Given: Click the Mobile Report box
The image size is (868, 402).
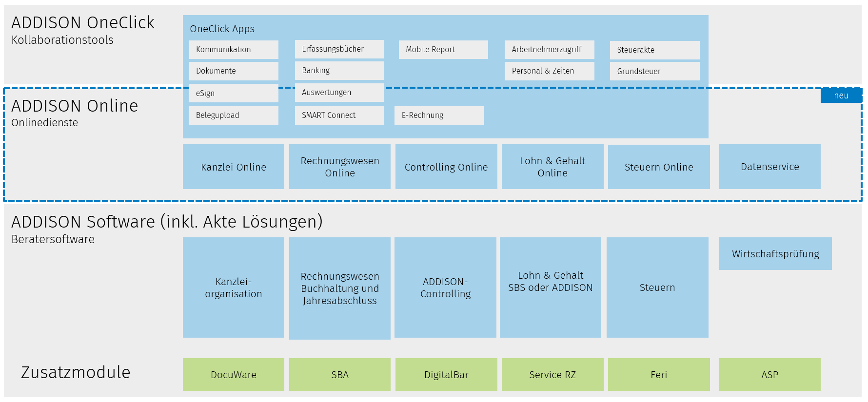Looking at the screenshot, I should [x=443, y=50].
